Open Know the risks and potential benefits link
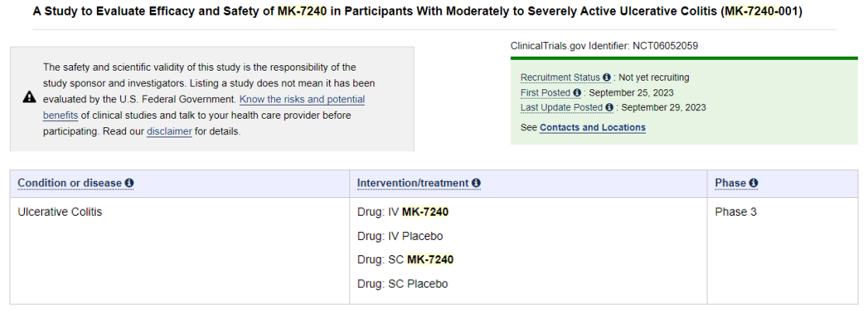The height and width of the screenshot is (312, 868). [203, 108]
